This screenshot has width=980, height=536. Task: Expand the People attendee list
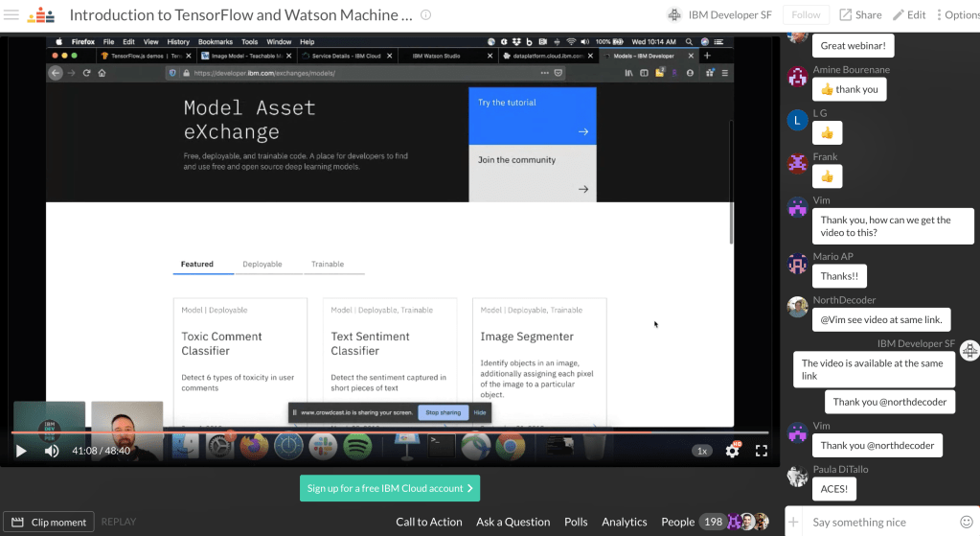point(677,522)
